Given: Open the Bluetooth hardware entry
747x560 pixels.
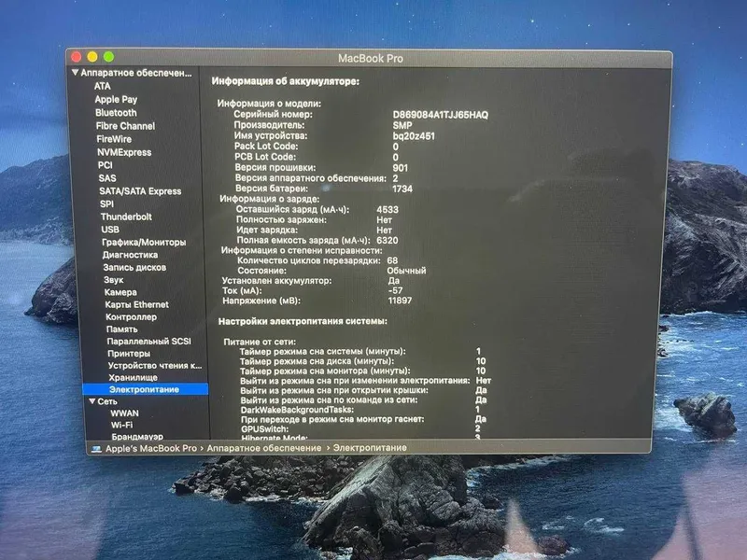Looking at the screenshot, I should (x=116, y=113).
